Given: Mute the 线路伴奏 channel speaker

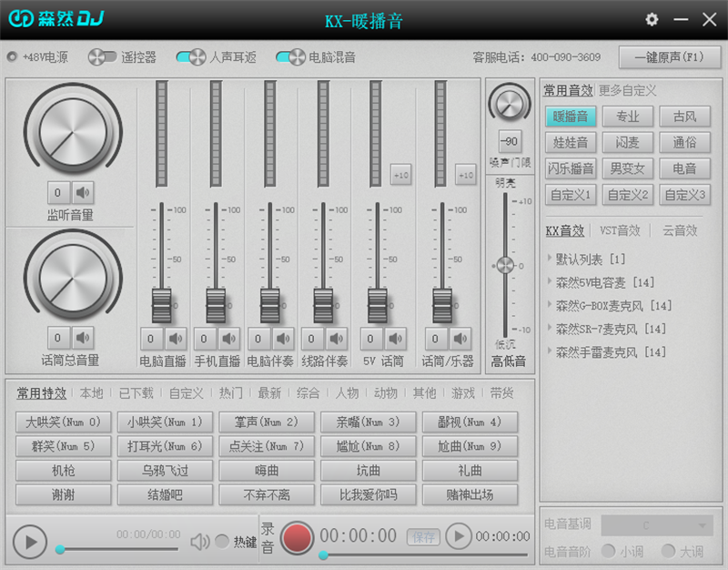Looking at the screenshot, I should (x=338, y=339).
